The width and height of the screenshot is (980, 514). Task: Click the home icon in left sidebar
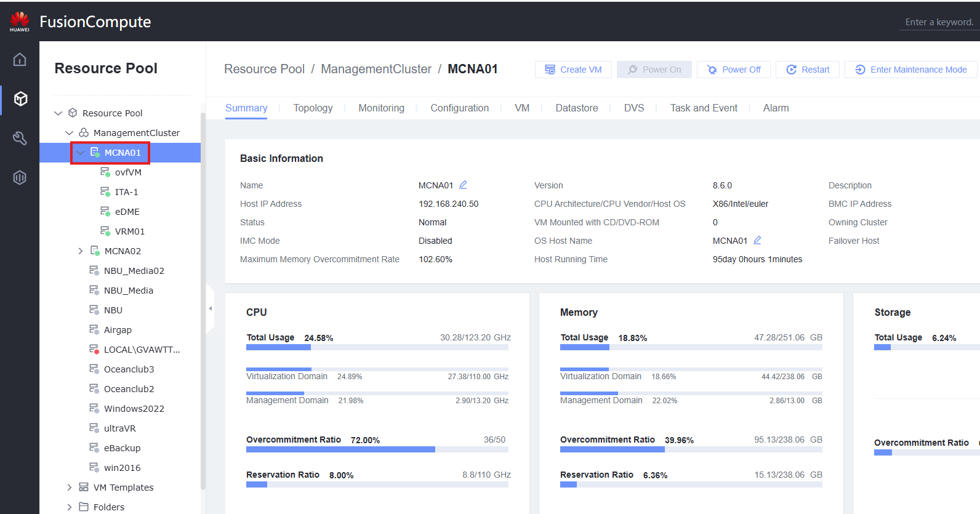(20, 60)
